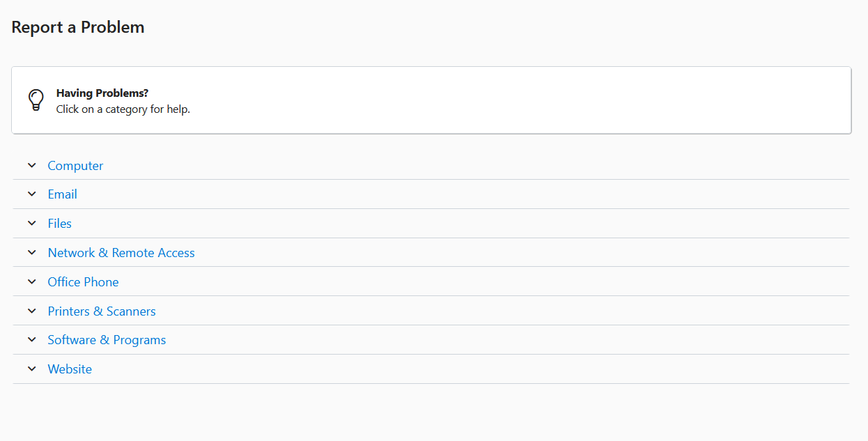This screenshot has width=868, height=441.
Task: Click the Having Problems? bold text
Action: pyautogui.click(x=102, y=93)
